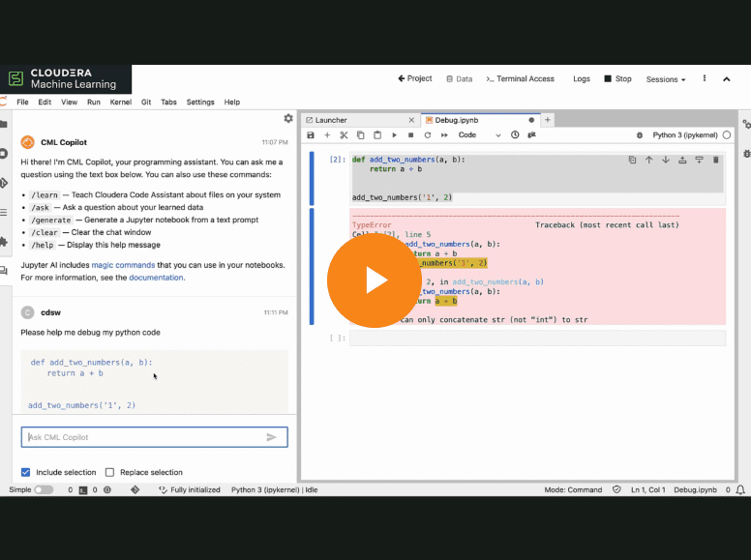Screen dimensions: 751x560
Task: Open the documentation link
Action: click(156, 278)
